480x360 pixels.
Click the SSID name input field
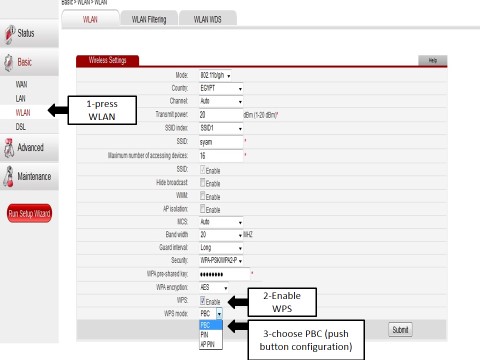click(221, 142)
